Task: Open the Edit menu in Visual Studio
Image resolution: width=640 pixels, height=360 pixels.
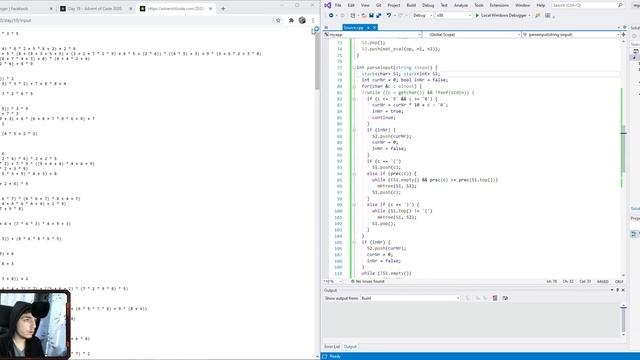Action: [351, 5]
